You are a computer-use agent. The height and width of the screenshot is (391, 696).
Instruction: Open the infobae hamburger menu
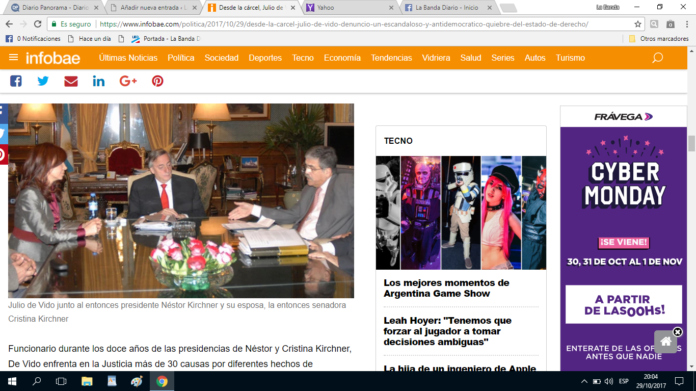[x=13, y=57]
